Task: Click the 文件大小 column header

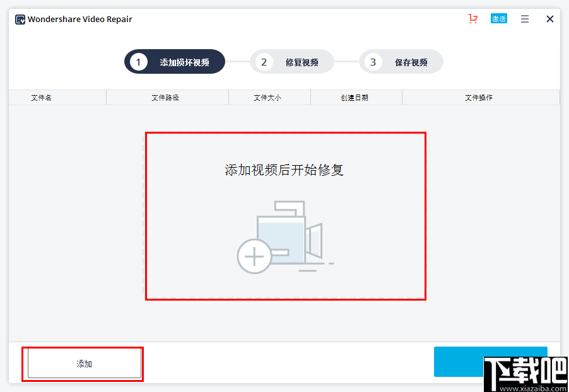Action: 269,97
